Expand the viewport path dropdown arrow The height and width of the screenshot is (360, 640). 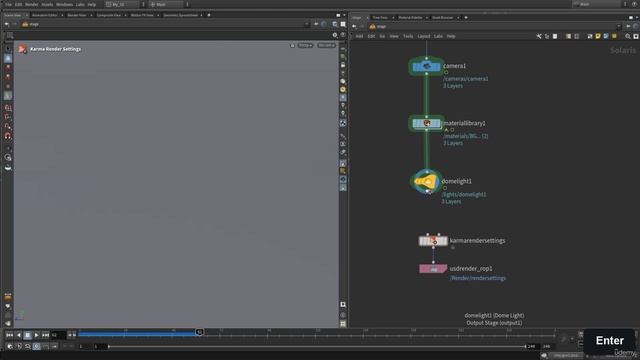pyautogui.click(x=307, y=24)
